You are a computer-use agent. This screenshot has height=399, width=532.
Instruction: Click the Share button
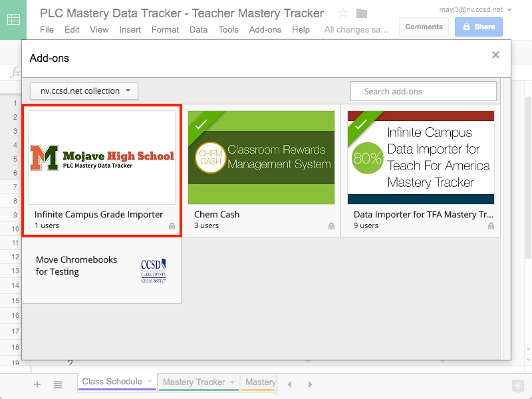(x=478, y=27)
